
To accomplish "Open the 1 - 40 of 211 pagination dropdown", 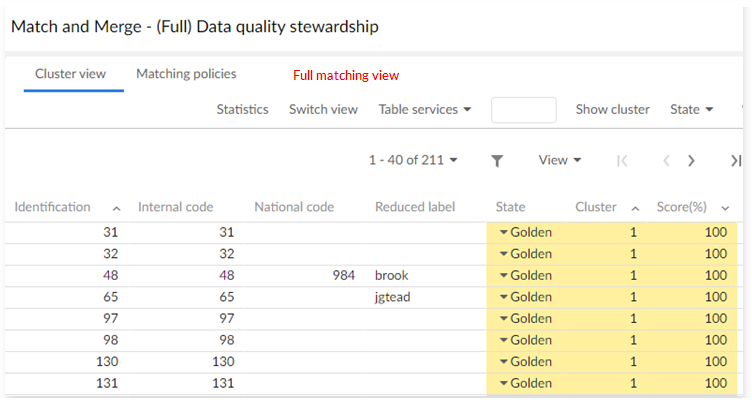I will pos(413,160).
